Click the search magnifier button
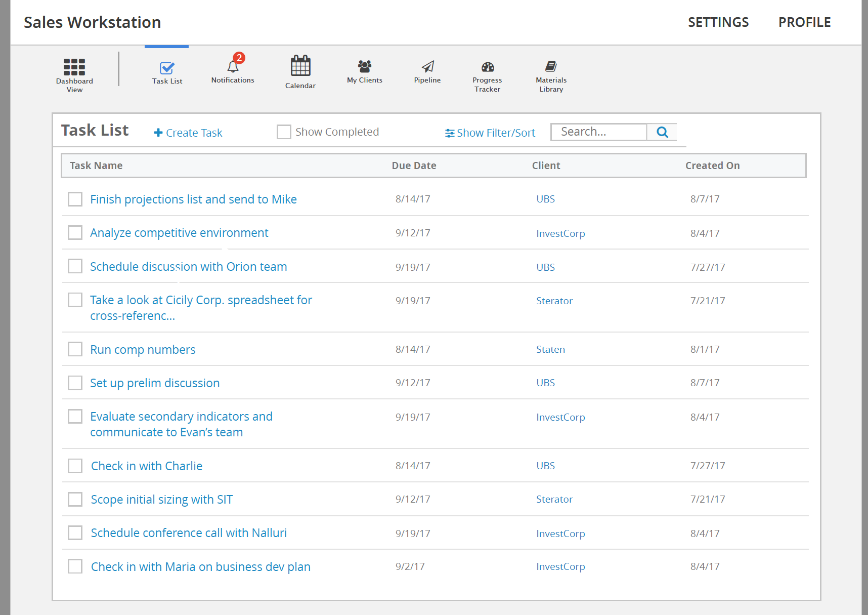 [662, 132]
